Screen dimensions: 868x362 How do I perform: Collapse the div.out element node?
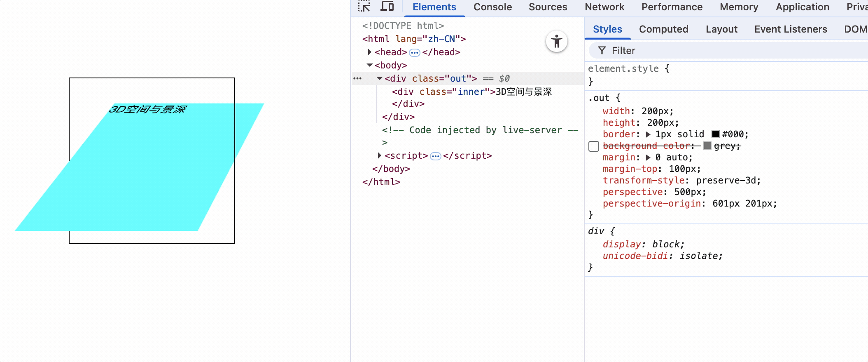(x=380, y=78)
